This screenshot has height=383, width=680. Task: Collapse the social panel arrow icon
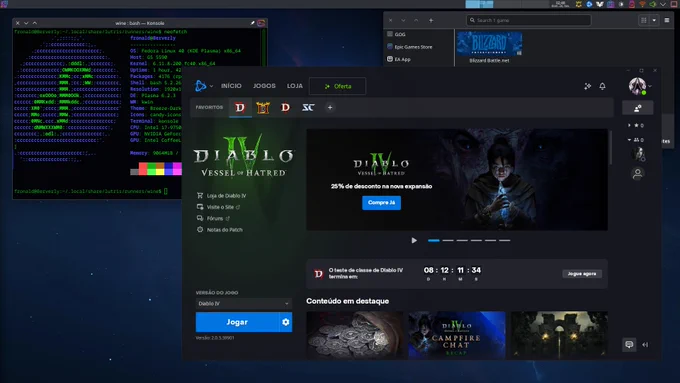coord(645,345)
